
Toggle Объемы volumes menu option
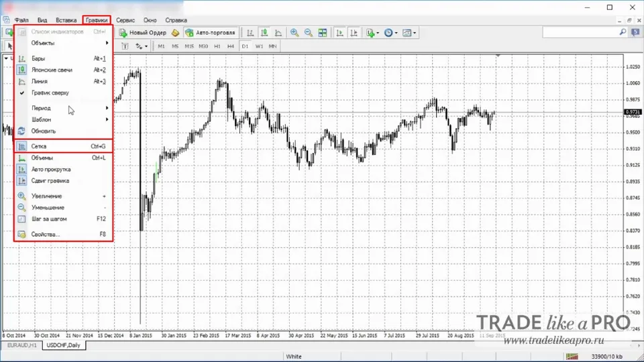[x=63, y=158]
